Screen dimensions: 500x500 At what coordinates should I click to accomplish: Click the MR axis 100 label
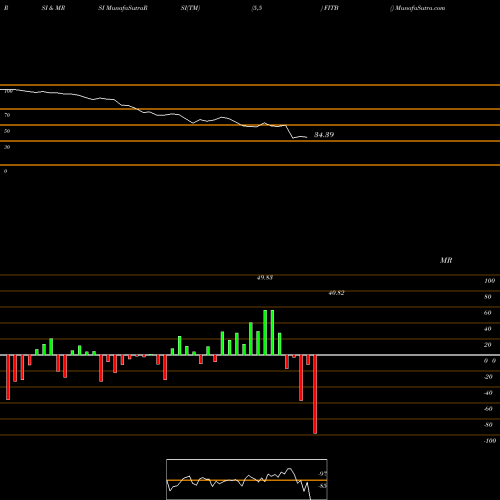489,281
